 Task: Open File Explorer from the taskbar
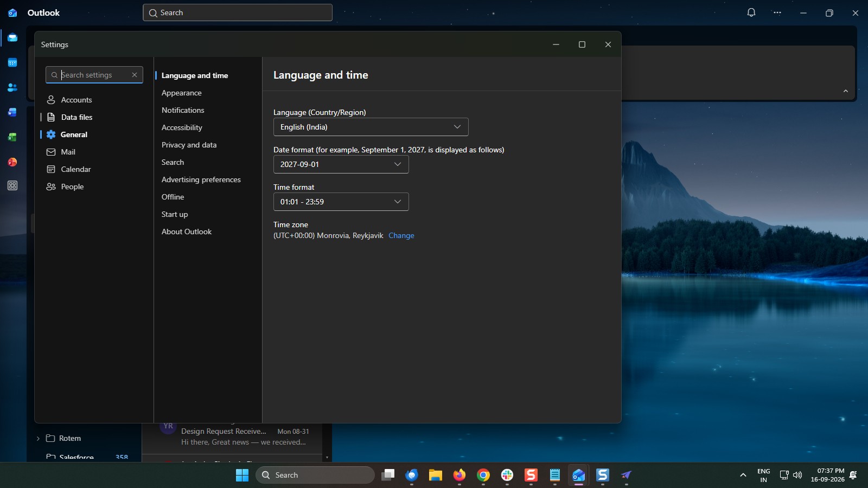pos(436,475)
